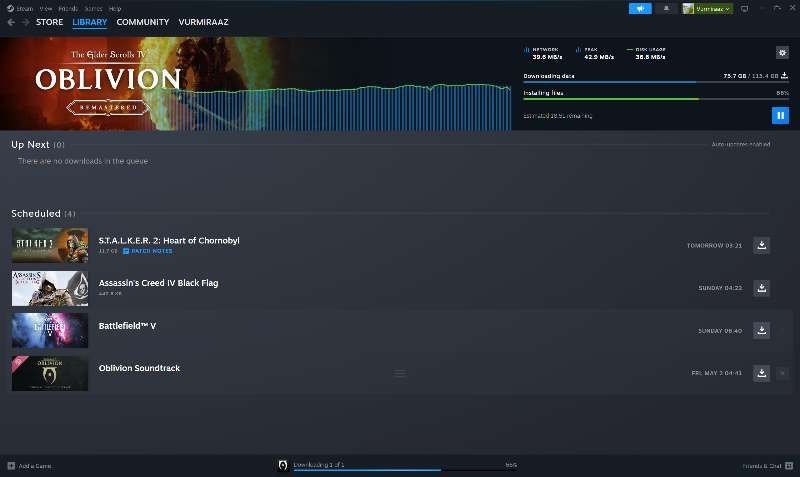The width and height of the screenshot is (800, 477).
Task: Open Friends & Chat
Action: click(768, 466)
